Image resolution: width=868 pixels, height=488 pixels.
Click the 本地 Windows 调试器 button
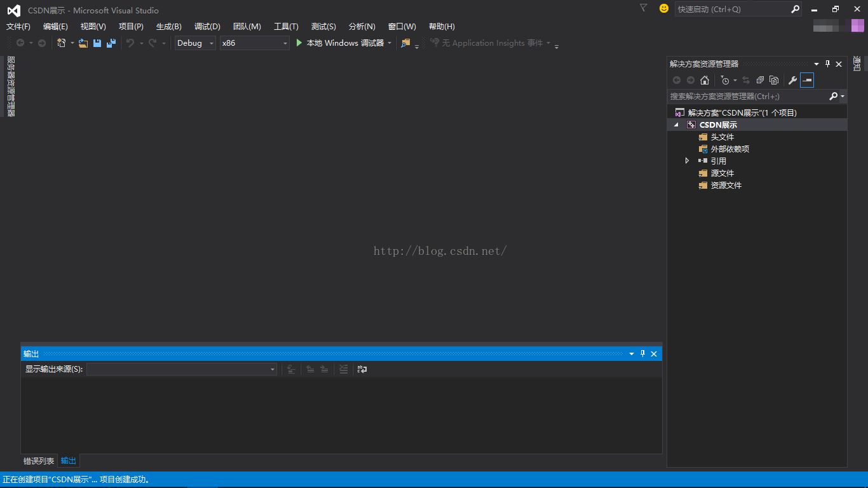(x=345, y=43)
